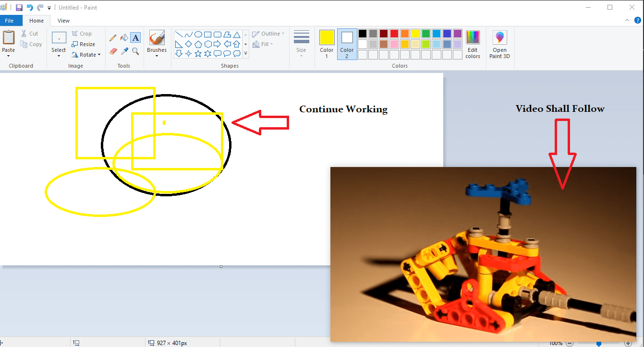Click the Resize button
The image size is (644, 347).
(84, 44)
